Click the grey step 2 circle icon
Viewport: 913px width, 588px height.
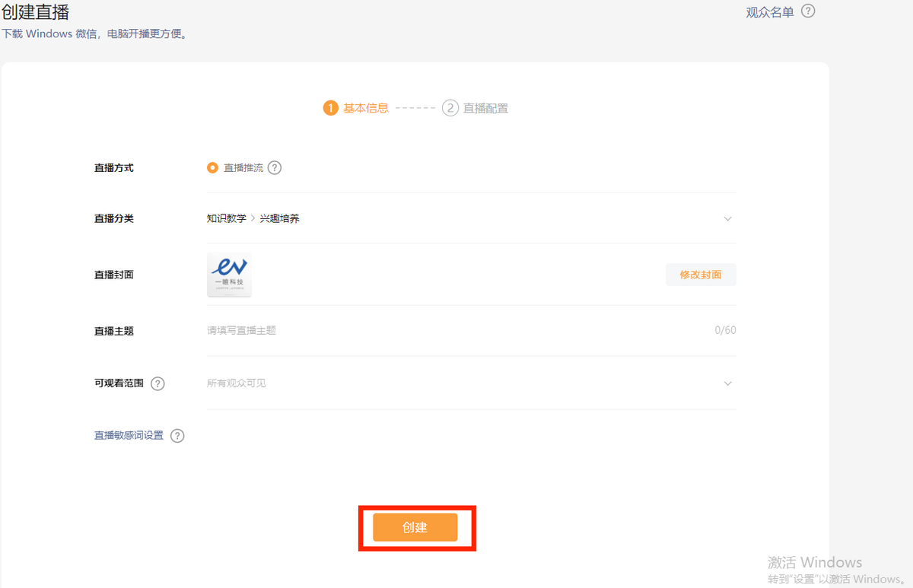point(450,108)
